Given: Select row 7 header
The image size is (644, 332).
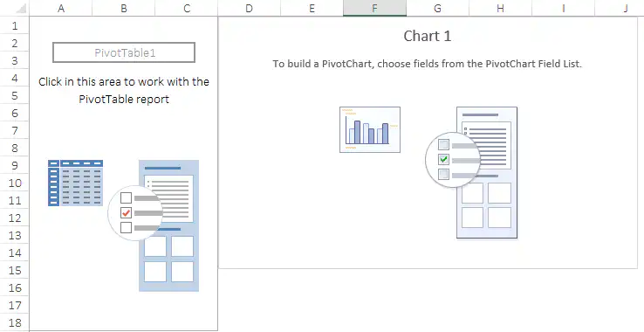Looking at the screenshot, I should [x=15, y=130].
